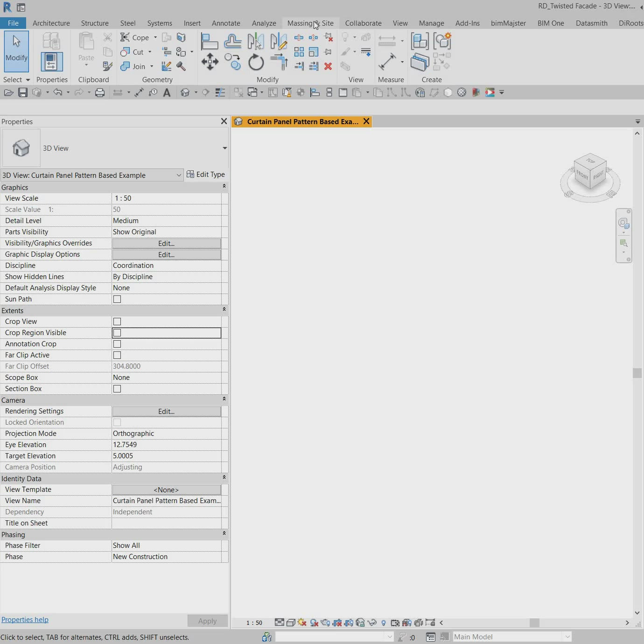644x644 pixels.
Task: Click the Visibility/Graphics Overrides Edit button
Action: (166, 243)
